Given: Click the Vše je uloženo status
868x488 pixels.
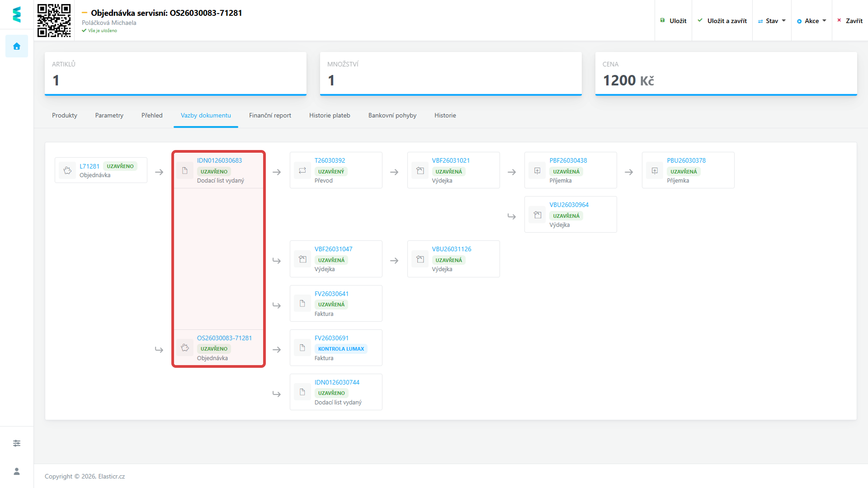Looking at the screenshot, I should point(99,31).
